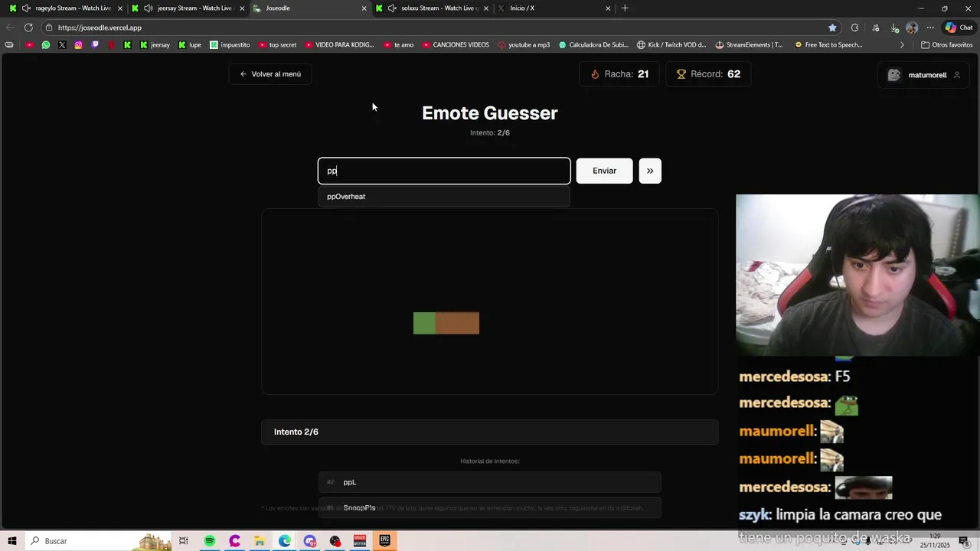Image resolution: width=980 pixels, height=551 pixels.
Task: Switch to the Inicio / X tab
Action: 553,8
